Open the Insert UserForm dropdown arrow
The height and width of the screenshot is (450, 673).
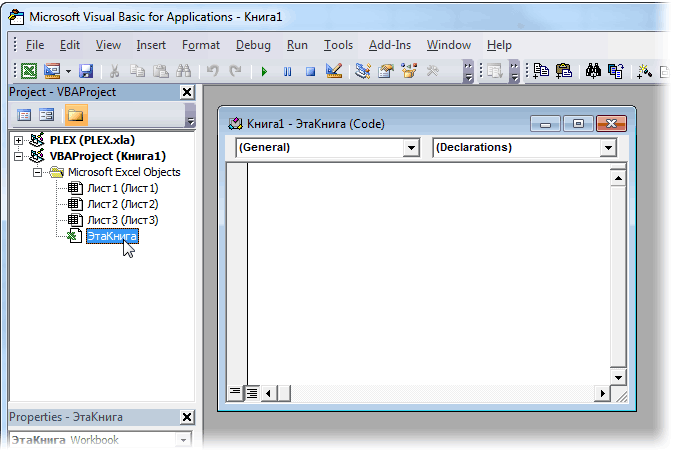[68, 71]
